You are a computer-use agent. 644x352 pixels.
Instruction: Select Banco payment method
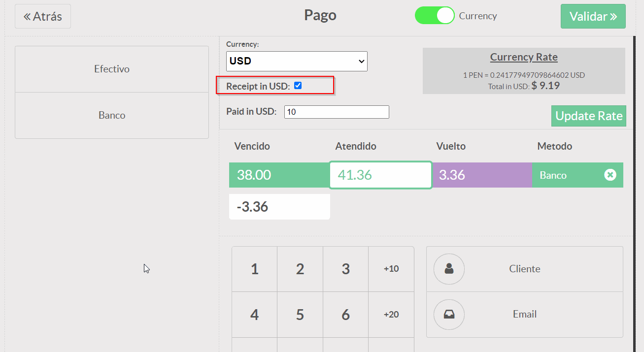pos(112,115)
